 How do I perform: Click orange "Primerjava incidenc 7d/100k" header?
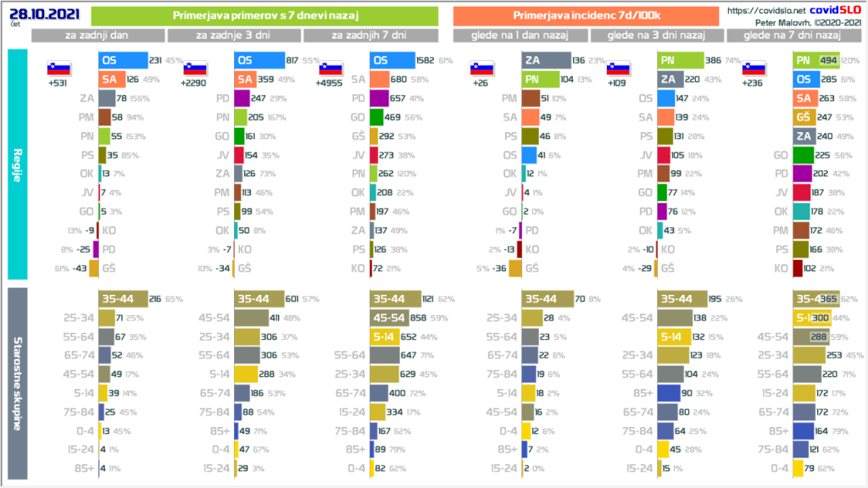[587, 16]
